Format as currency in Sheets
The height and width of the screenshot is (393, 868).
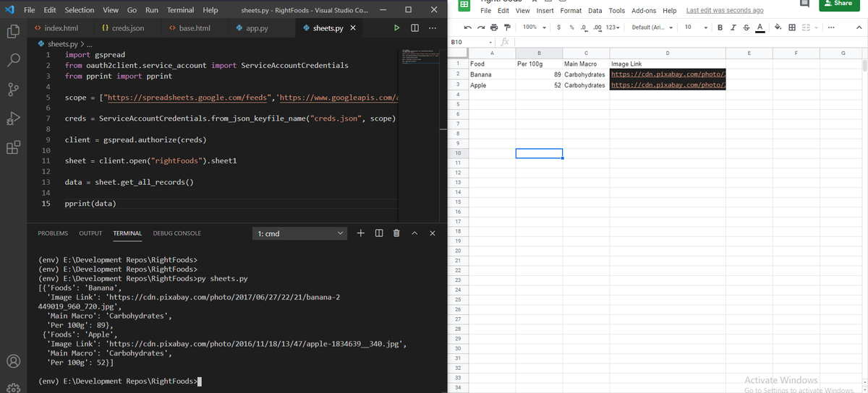(559, 27)
